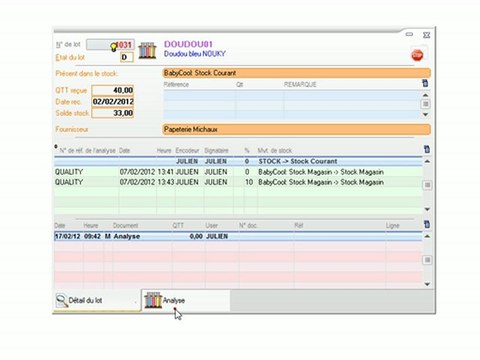
Task: Select row STOCK -> Stock Courant
Action: [x=238, y=161]
